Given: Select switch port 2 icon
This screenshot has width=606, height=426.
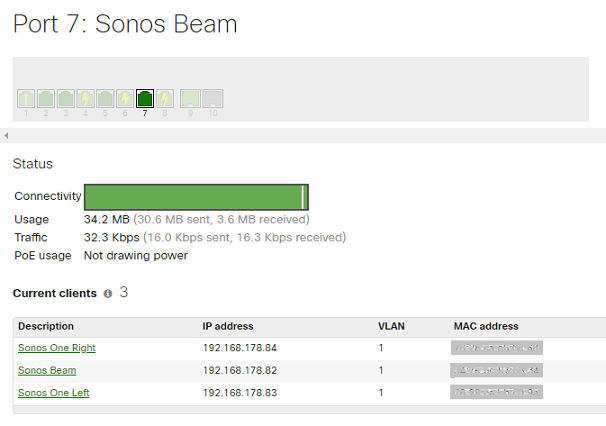Looking at the screenshot, I should tap(46, 98).
